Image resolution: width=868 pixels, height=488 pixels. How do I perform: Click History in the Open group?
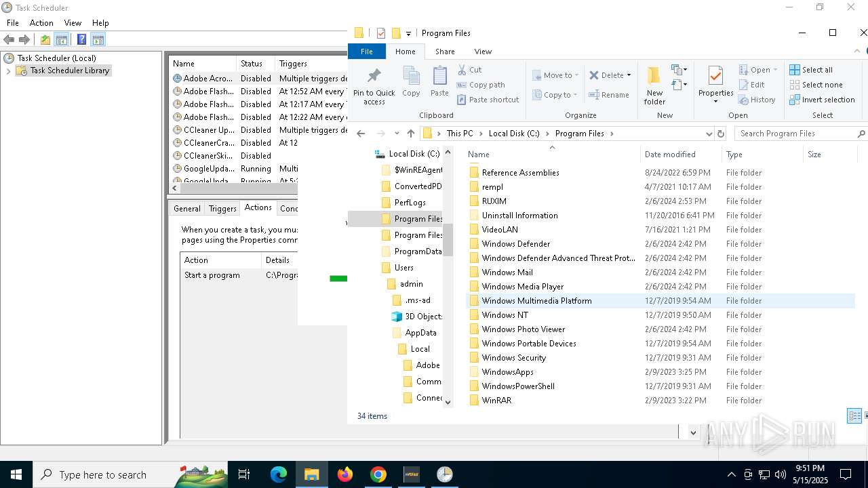[757, 100]
